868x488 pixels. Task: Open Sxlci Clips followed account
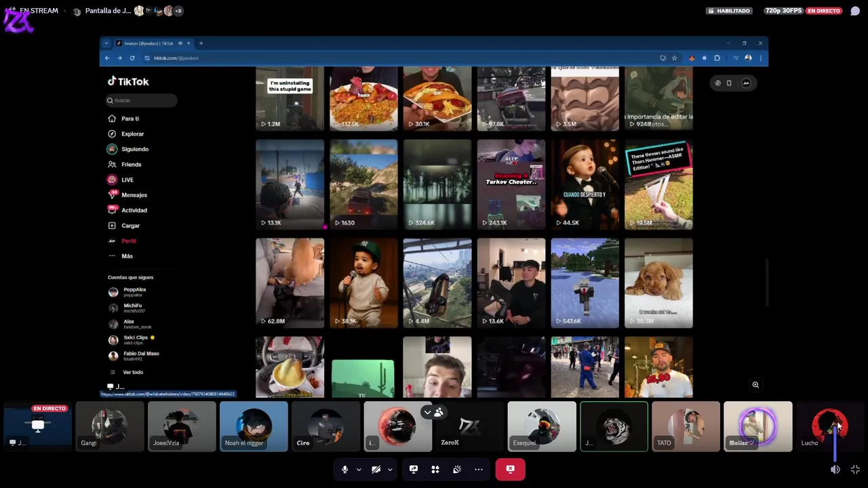coord(132,340)
